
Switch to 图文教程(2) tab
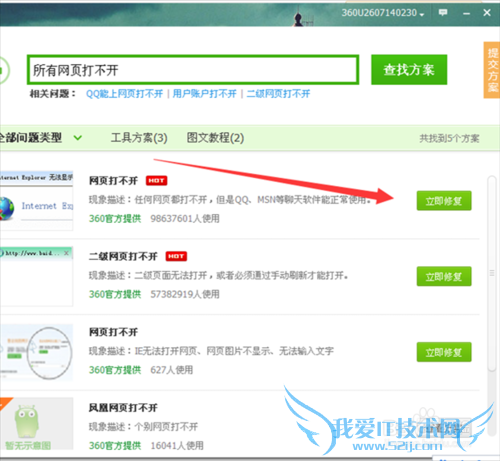point(215,138)
